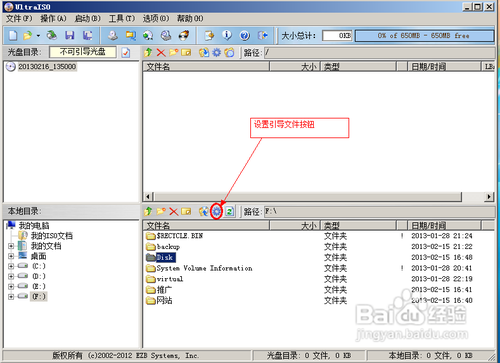Click the Exit door icon

(x=263, y=35)
